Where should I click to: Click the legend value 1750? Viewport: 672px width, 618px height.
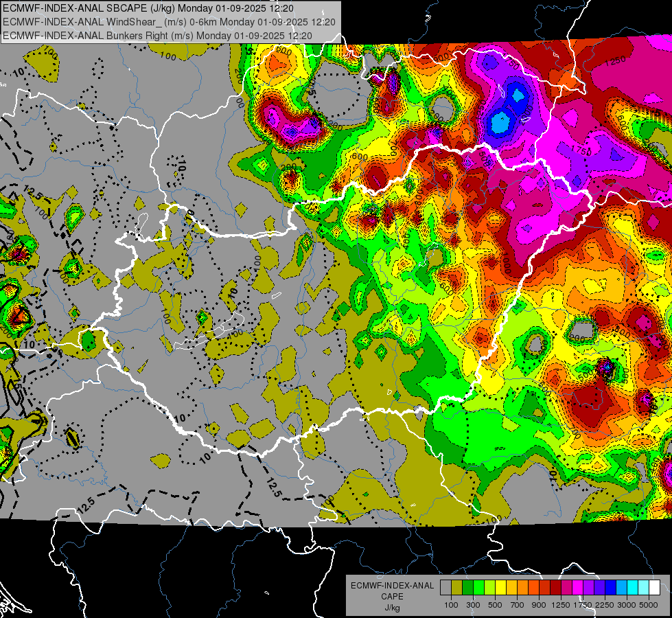point(583,605)
